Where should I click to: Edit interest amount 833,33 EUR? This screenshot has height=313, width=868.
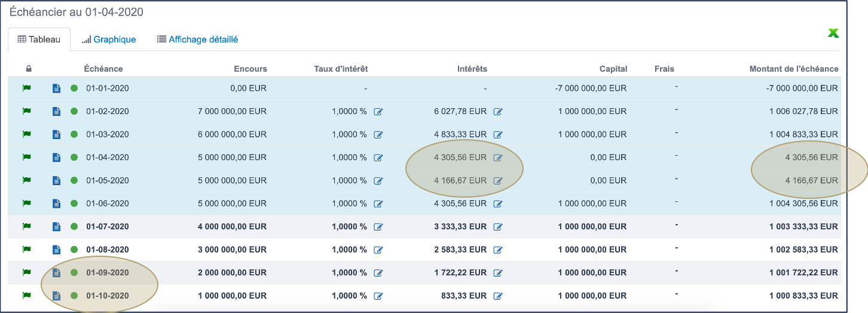click(498, 296)
